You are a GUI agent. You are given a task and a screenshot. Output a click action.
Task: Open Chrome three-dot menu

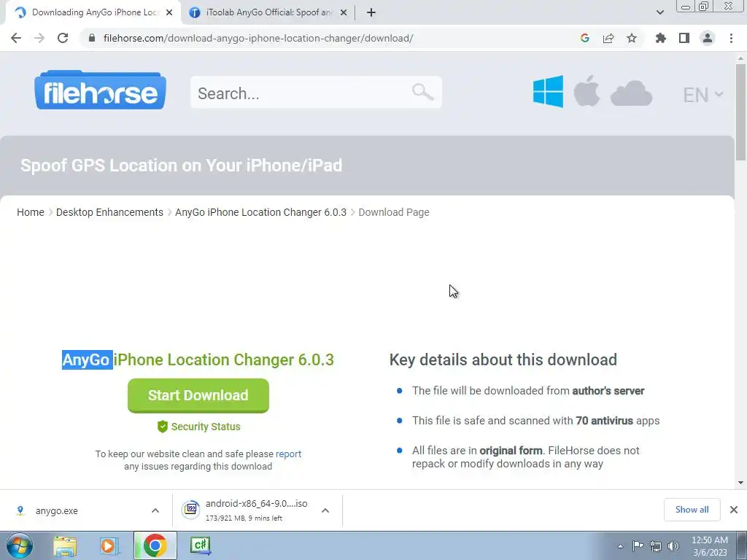(731, 38)
